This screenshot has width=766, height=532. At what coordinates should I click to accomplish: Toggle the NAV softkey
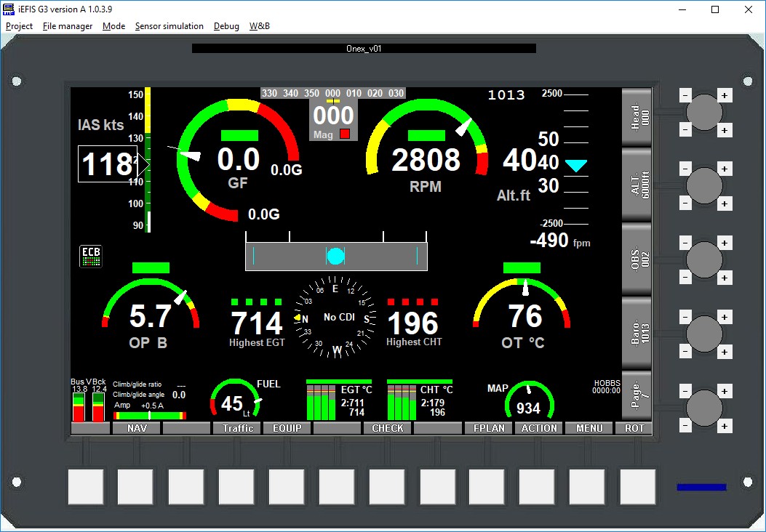pyautogui.click(x=136, y=428)
